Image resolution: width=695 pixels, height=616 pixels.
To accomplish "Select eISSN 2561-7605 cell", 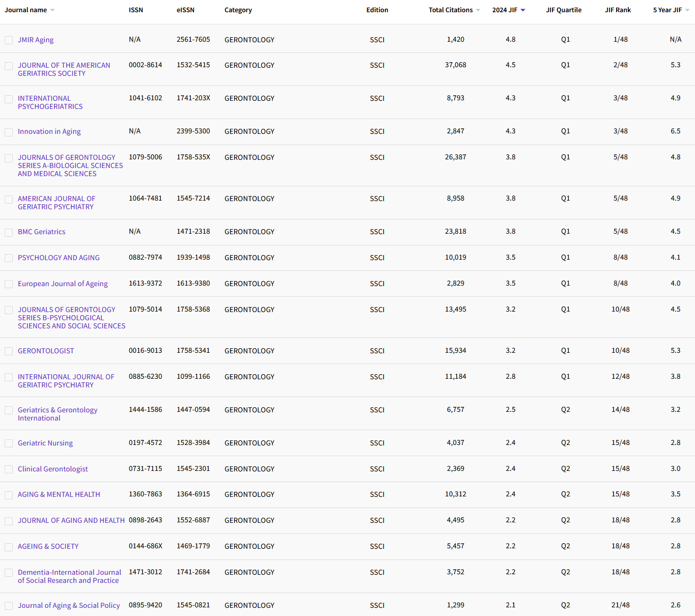I will (x=193, y=40).
